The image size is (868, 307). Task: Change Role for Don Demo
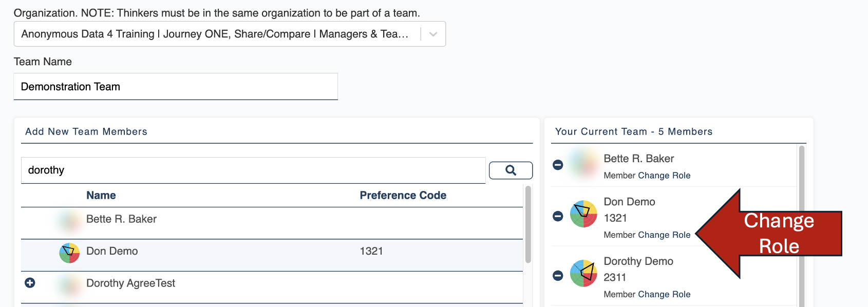click(x=664, y=235)
